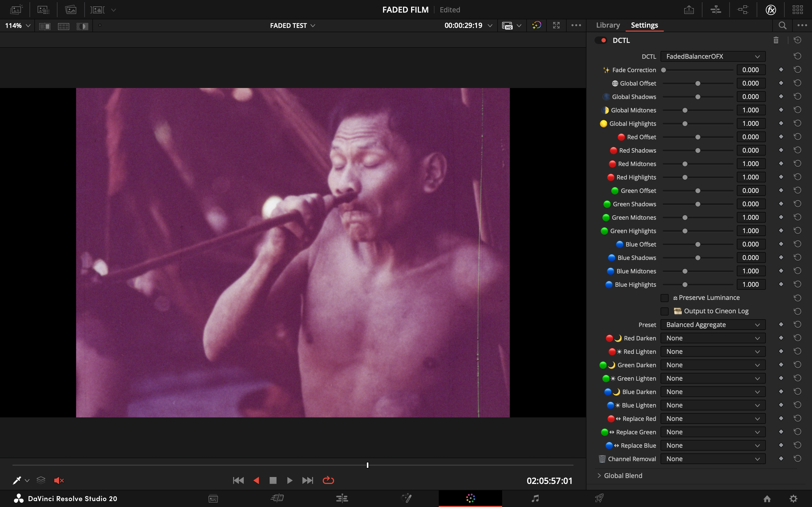The image size is (812, 507).
Task: Select the Settings tab
Action: [x=644, y=25]
